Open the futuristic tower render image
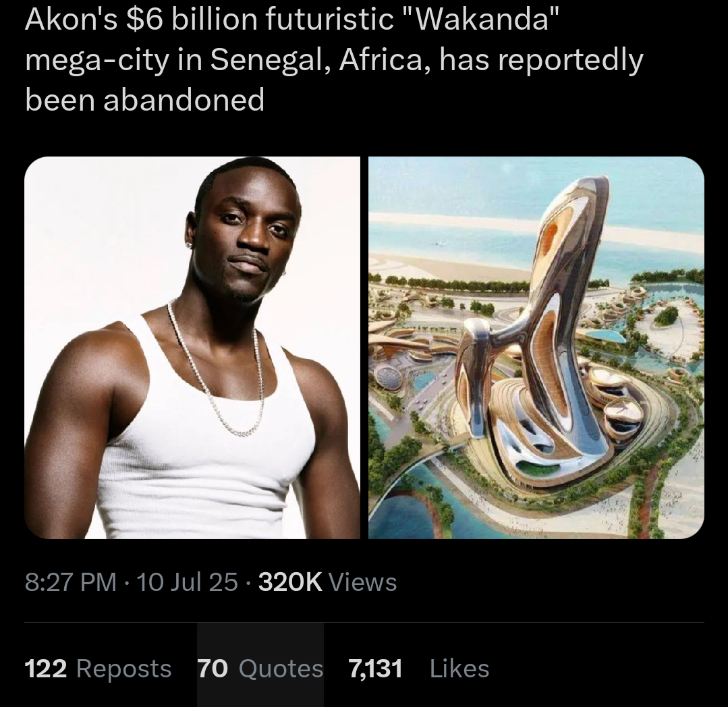This screenshot has height=707, width=728. [x=536, y=347]
